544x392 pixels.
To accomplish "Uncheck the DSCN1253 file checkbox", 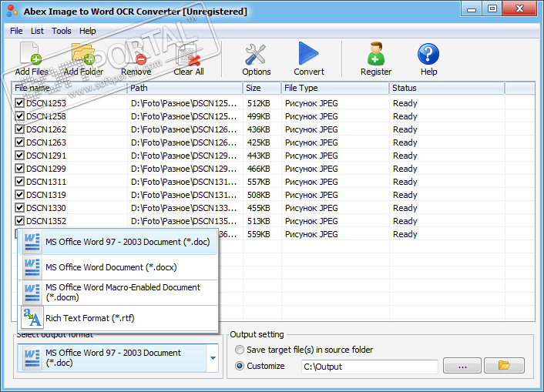I will tap(19, 102).
